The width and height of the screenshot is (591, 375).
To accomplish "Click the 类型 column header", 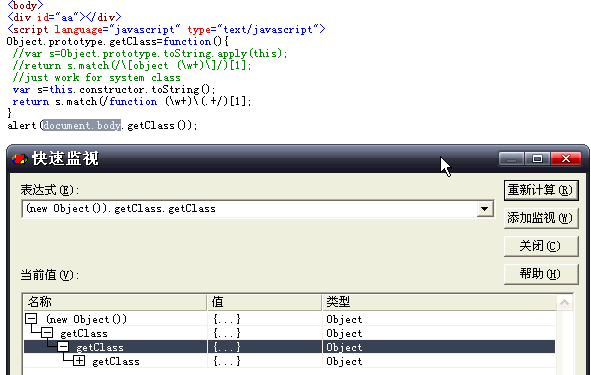I will 439,302.
